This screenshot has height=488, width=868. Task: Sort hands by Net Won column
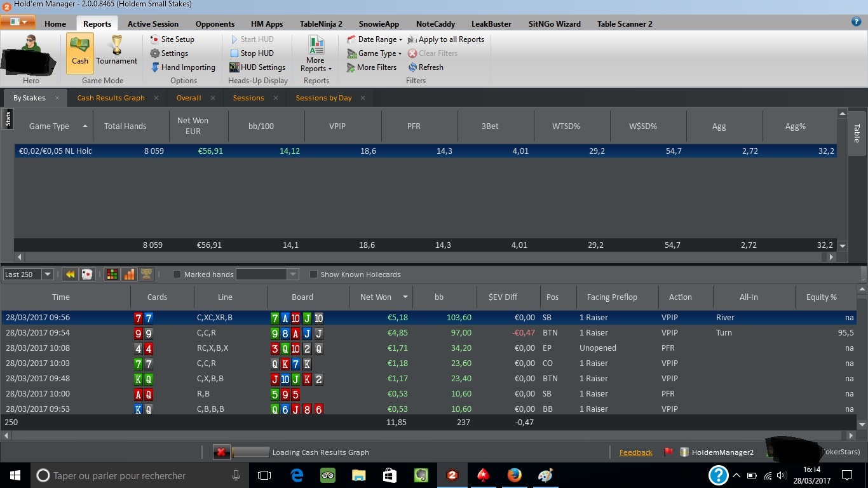click(381, 297)
